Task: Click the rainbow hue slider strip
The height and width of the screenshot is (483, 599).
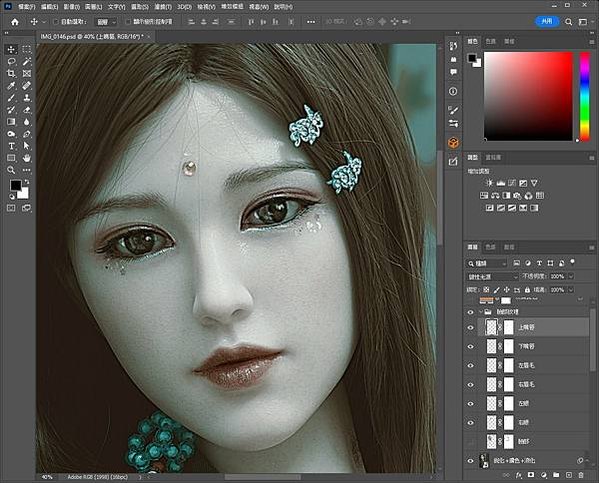Action: click(x=584, y=96)
